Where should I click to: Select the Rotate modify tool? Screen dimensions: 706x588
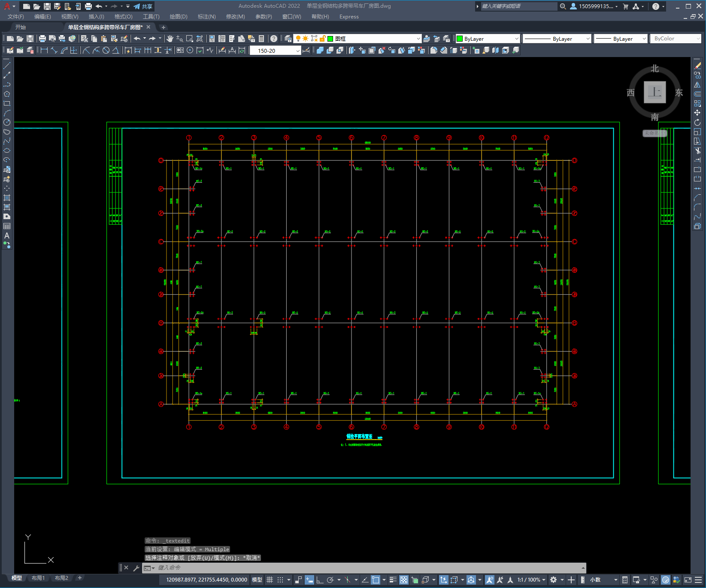click(697, 122)
